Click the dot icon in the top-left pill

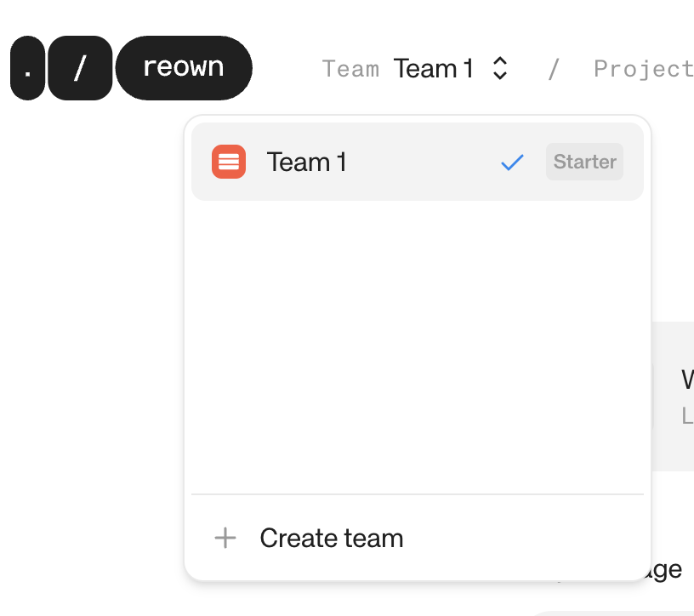[27, 68]
